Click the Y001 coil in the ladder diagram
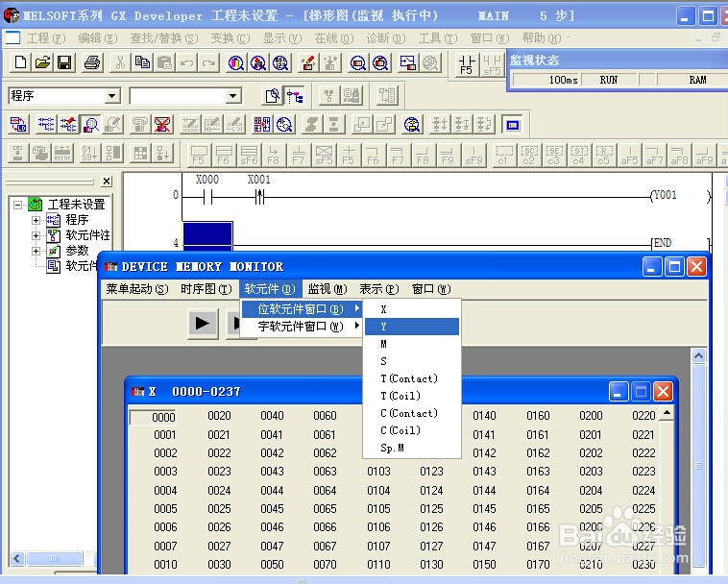This screenshot has height=584, width=728. click(x=681, y=195)
